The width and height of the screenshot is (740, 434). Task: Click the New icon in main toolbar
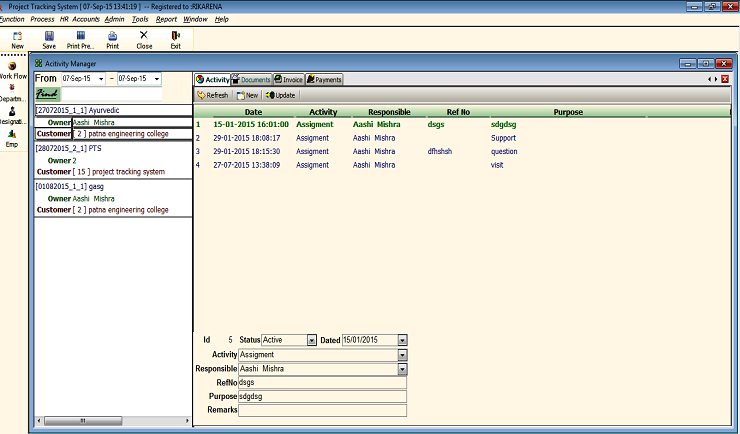click(x=17, y=39)
